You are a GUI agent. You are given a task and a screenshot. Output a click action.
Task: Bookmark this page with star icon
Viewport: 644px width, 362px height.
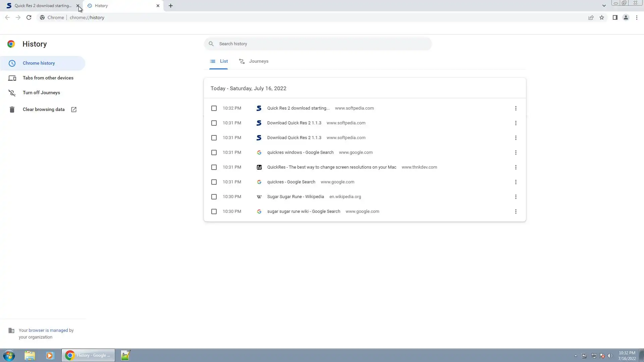tap(602, 17)
